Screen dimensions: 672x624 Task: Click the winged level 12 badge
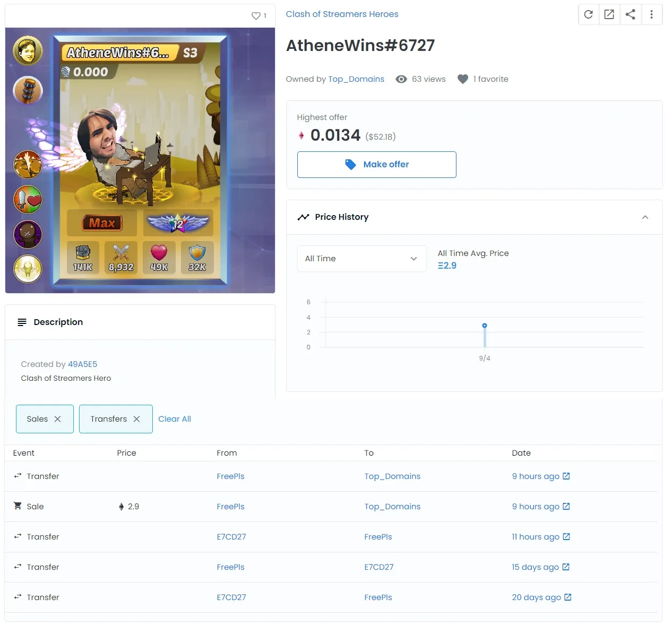(x=178, y=223)
